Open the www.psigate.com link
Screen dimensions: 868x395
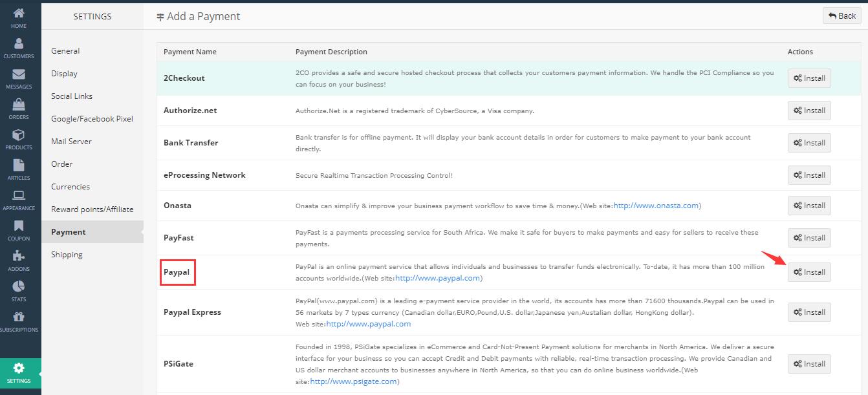coord(353,381)
